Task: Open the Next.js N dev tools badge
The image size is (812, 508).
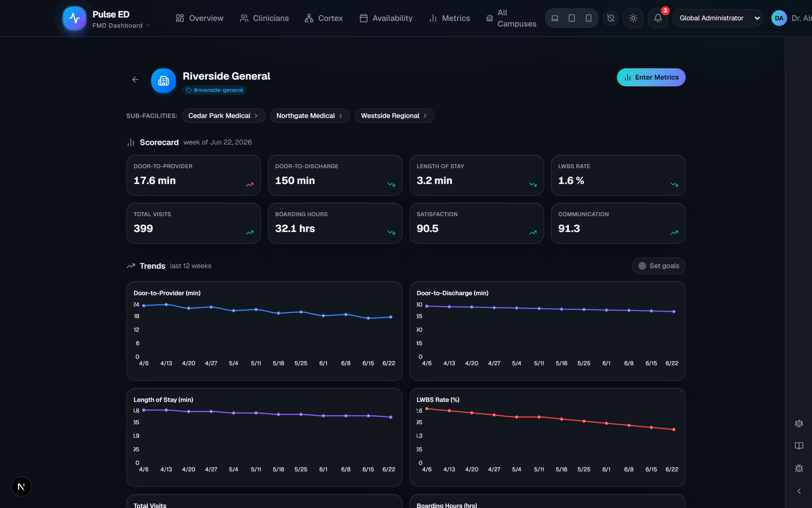Action: click(x=21, y=487)
